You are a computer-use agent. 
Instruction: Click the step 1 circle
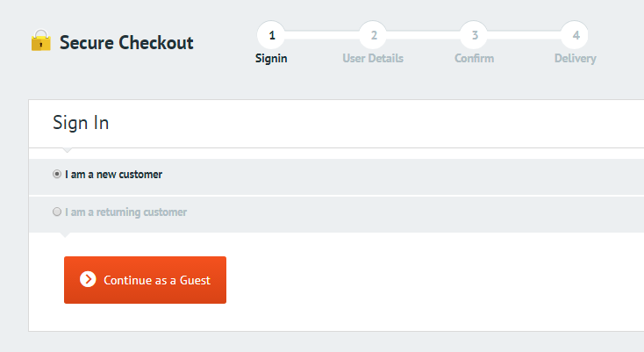(x=272, y=36)
